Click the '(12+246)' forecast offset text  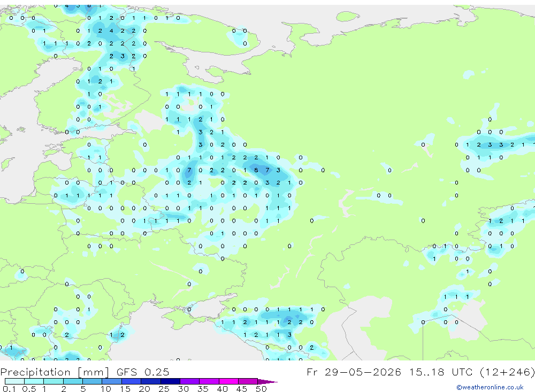coord(507,372)
